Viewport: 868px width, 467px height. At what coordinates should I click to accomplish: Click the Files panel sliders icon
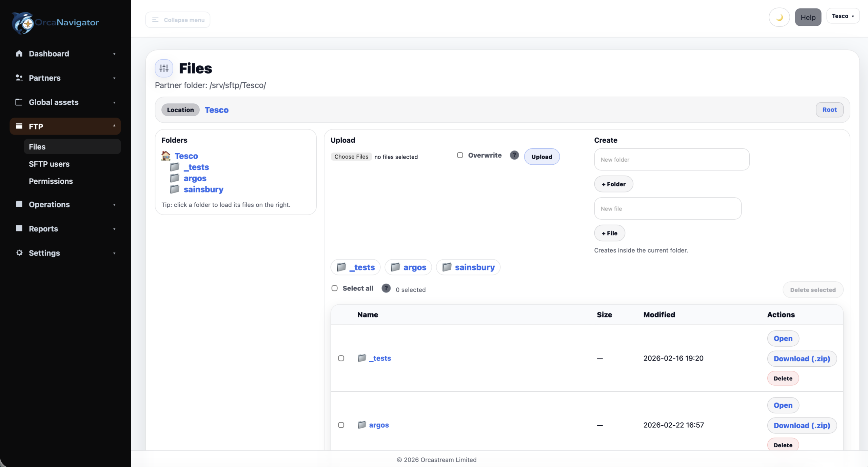(x=164, y=68)
